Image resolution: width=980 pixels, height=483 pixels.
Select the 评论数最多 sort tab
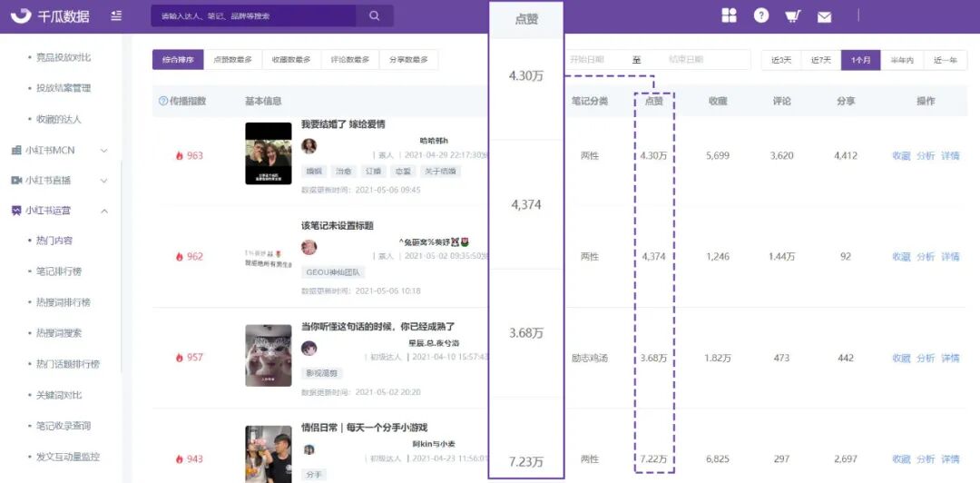(350, 60)
